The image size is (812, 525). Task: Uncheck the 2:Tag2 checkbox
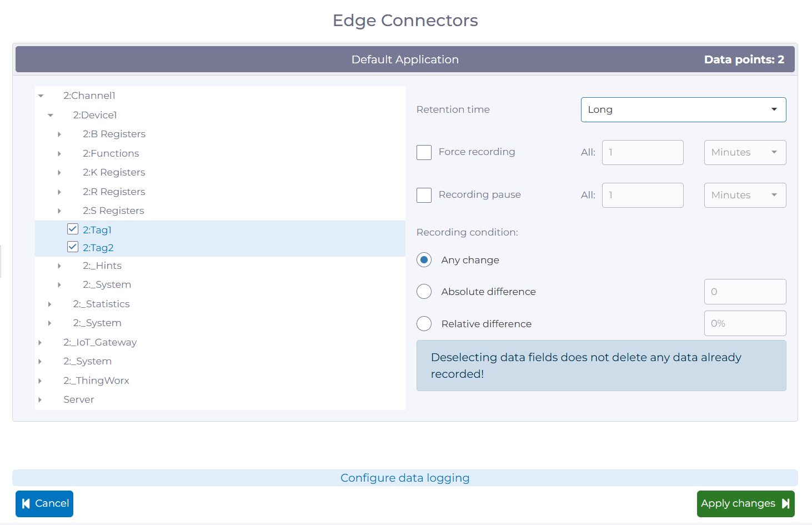coord(73,247)
